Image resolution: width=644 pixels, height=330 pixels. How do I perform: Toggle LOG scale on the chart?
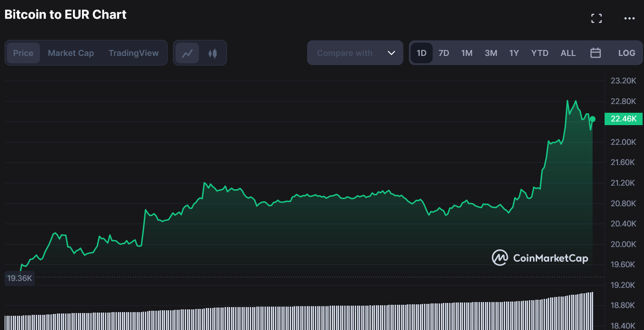pos(626,53)
